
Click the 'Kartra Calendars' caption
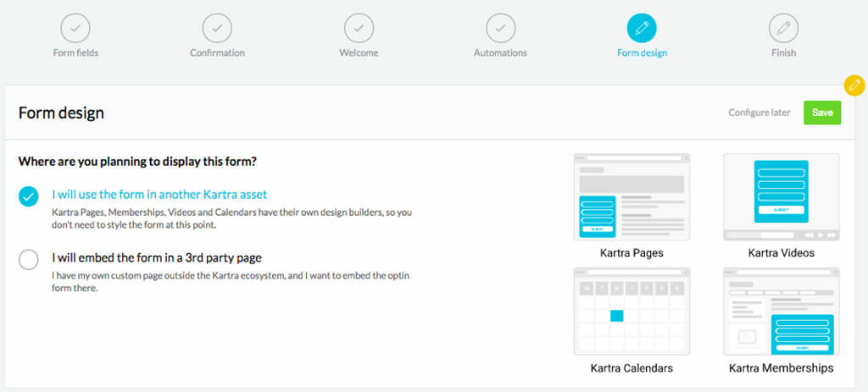click(632, 368)
